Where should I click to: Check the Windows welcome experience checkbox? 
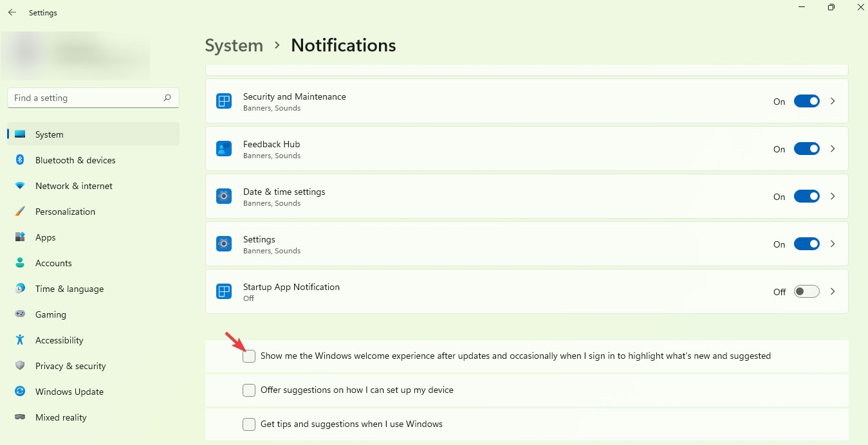click(x=249, y=356)
